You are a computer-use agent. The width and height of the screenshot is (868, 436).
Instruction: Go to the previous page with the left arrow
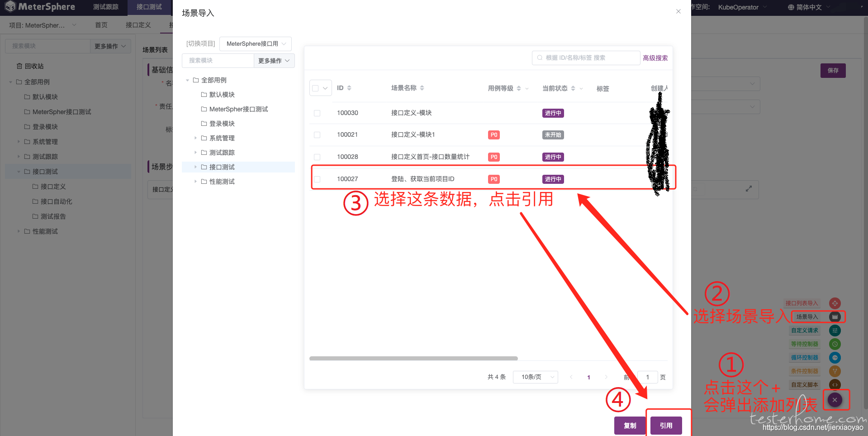click(571, 377)
